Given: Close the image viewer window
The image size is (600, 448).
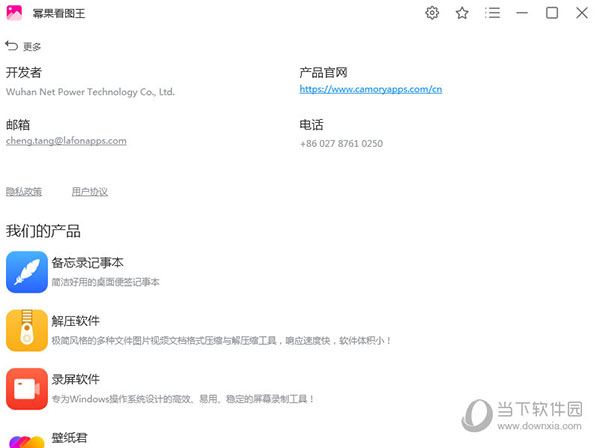Looking at the screenshot, I should (582, 13).
